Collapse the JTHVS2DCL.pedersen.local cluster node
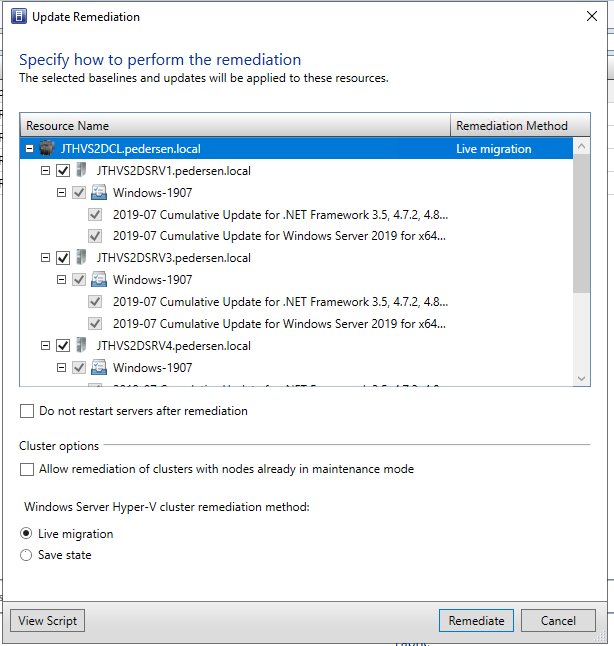The width and height of the screenshot is (614, 646). 29,148
